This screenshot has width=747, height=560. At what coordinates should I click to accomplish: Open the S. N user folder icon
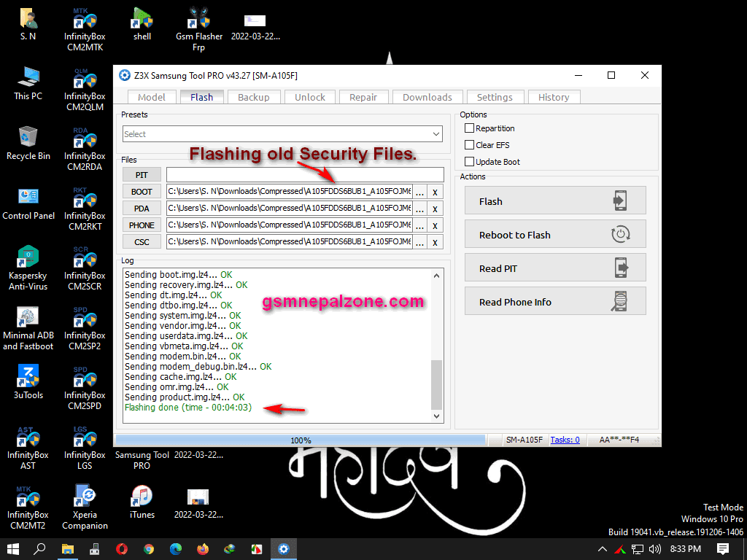pyautogui.click(x=28, y=24)
